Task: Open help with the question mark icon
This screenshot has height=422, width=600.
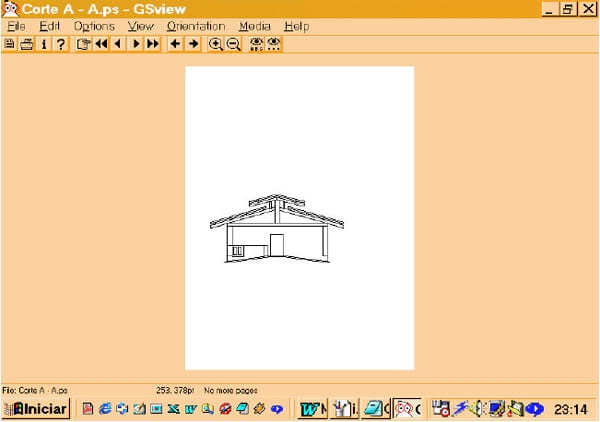Action: [60, 44]
